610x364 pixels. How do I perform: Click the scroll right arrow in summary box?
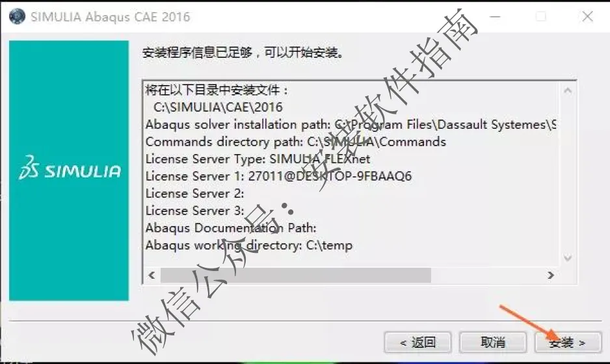tap(550, 276)
